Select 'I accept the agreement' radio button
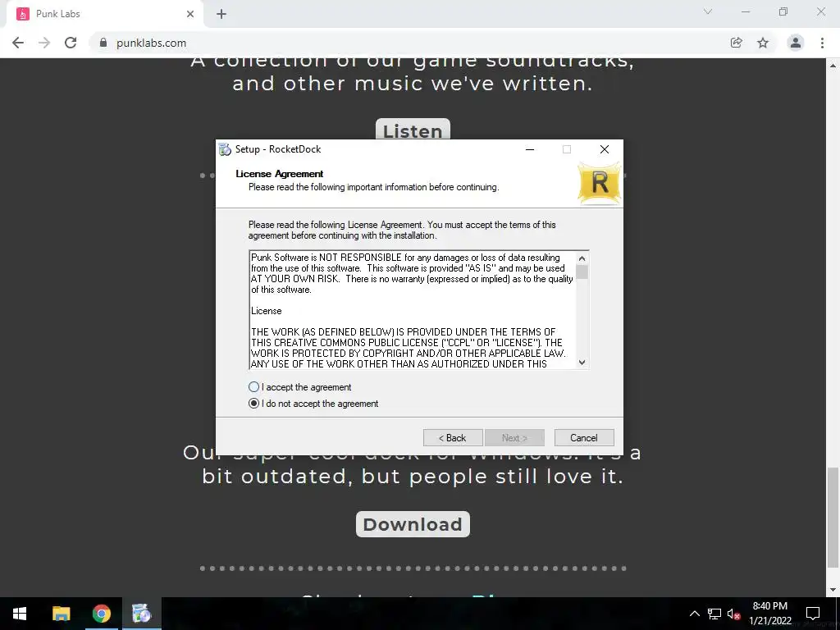Image resolution: width=840 pixels, height=630 pixels. [254, 387]
